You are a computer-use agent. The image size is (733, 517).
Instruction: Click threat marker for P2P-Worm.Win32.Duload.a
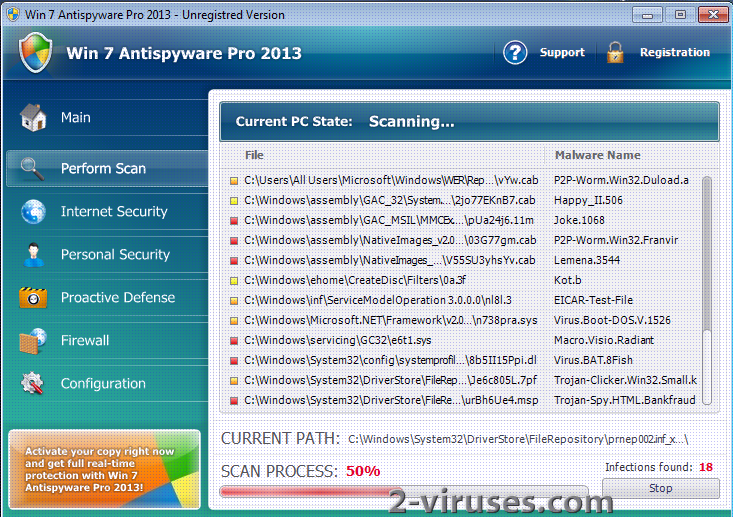[234, 181]
